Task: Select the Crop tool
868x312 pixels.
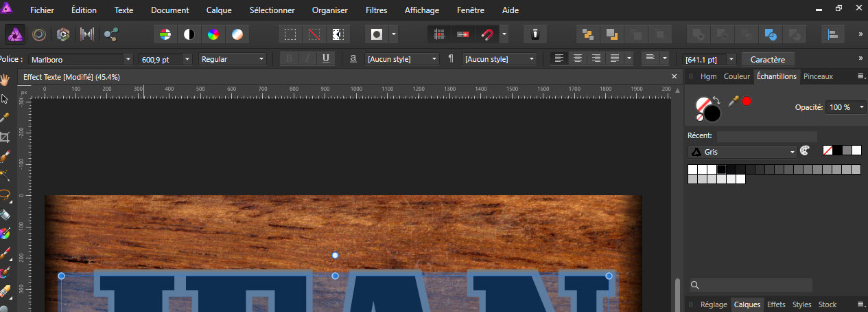Action: 5,137
